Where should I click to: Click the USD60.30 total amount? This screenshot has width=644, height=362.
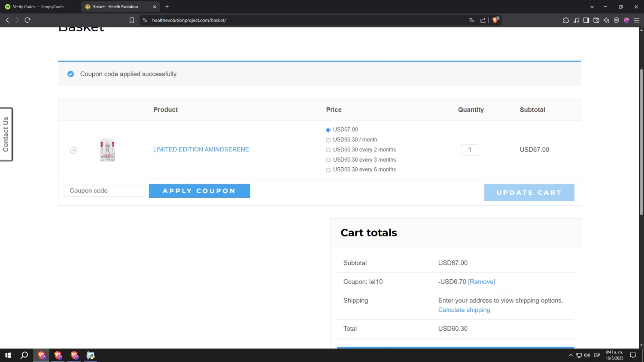click(453, 329)
